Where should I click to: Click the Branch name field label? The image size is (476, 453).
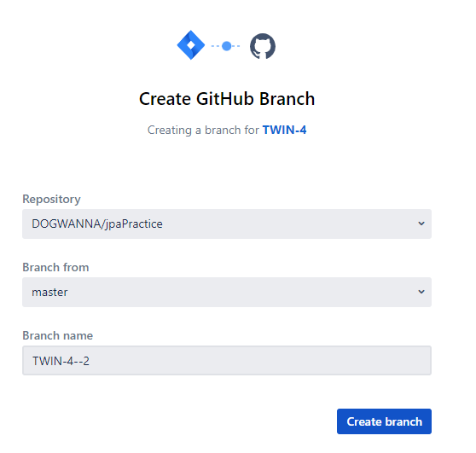[58, 336]
